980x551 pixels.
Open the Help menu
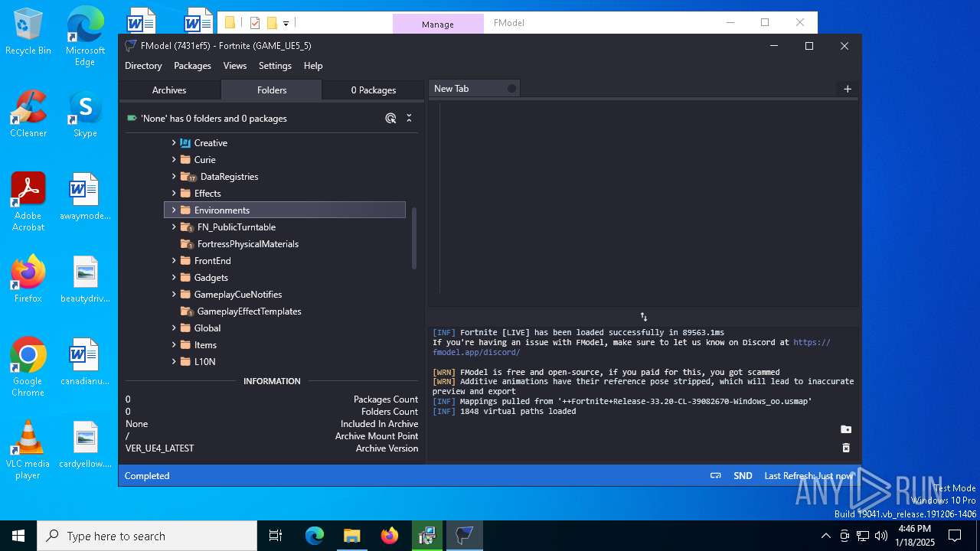313,66
